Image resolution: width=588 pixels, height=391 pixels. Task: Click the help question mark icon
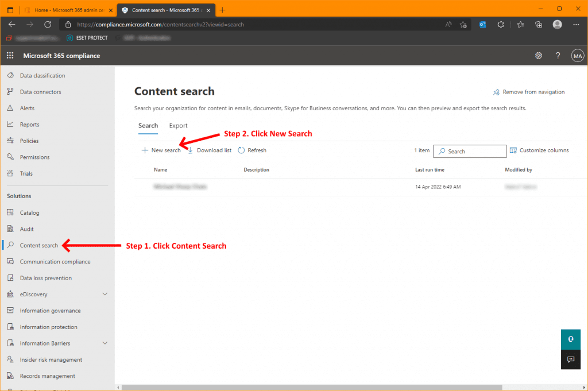[x=558, y=56]
